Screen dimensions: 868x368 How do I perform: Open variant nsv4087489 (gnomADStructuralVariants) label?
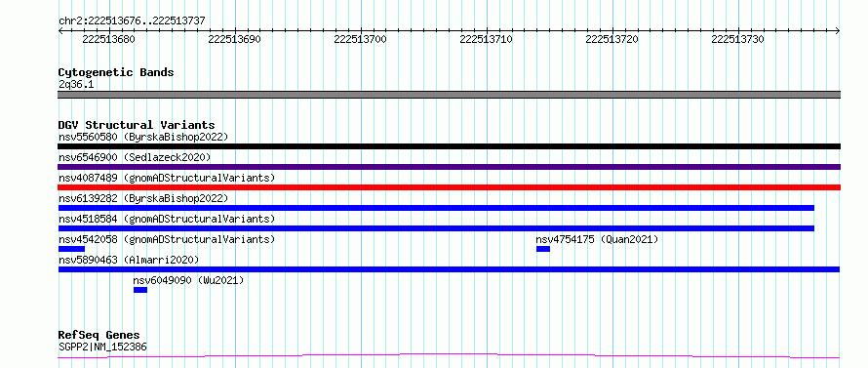tap(167, 178)
